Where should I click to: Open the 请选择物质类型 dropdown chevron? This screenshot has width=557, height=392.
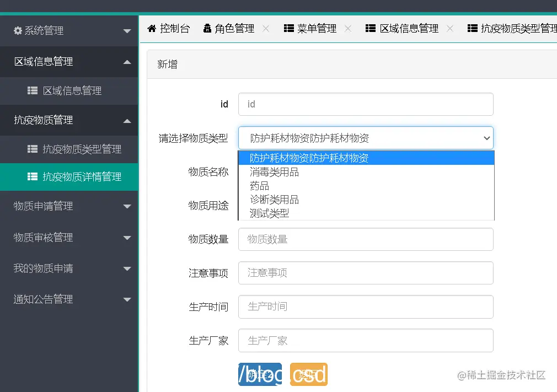[486, 138]
